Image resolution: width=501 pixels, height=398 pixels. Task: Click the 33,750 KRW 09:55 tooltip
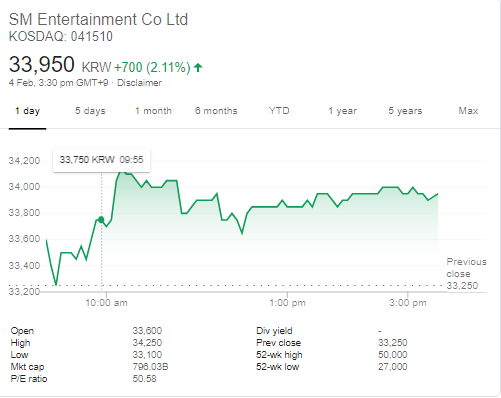(101, 160)
